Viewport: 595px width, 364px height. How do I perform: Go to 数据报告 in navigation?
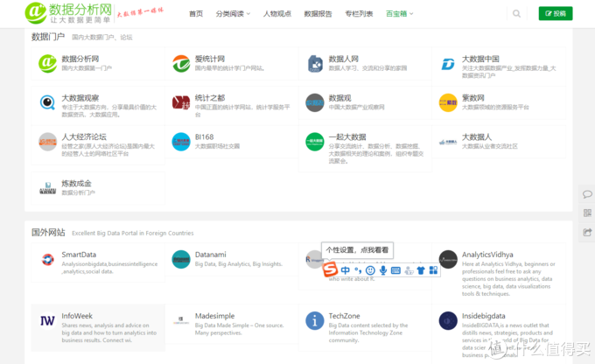(x=318, y=14)
